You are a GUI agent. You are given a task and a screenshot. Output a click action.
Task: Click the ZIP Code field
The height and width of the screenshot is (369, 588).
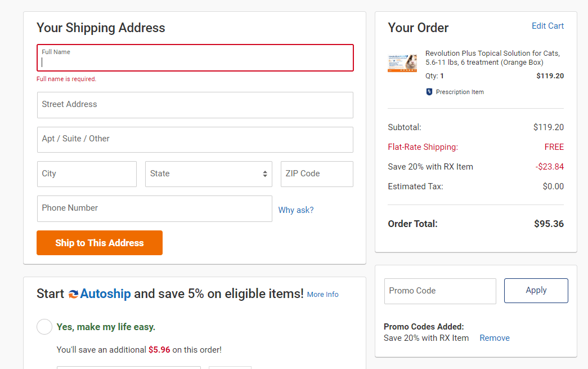tap(315, 174)
